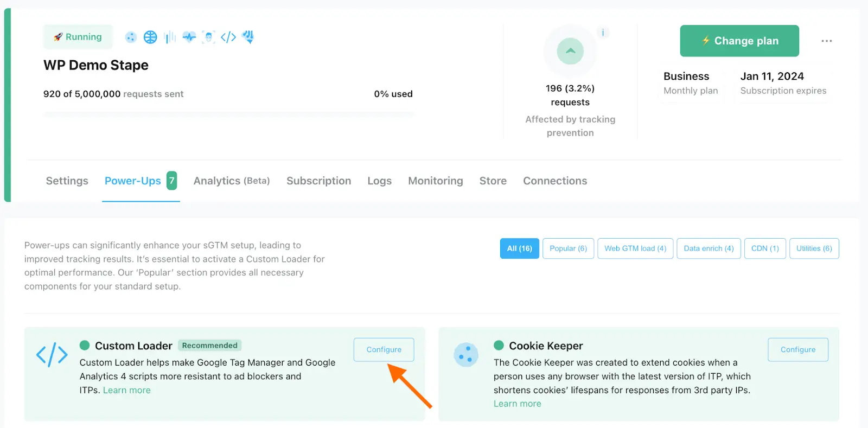Click the funnel icon in the header
This screenshot has height=428, width=868.
tap(248, 37)
